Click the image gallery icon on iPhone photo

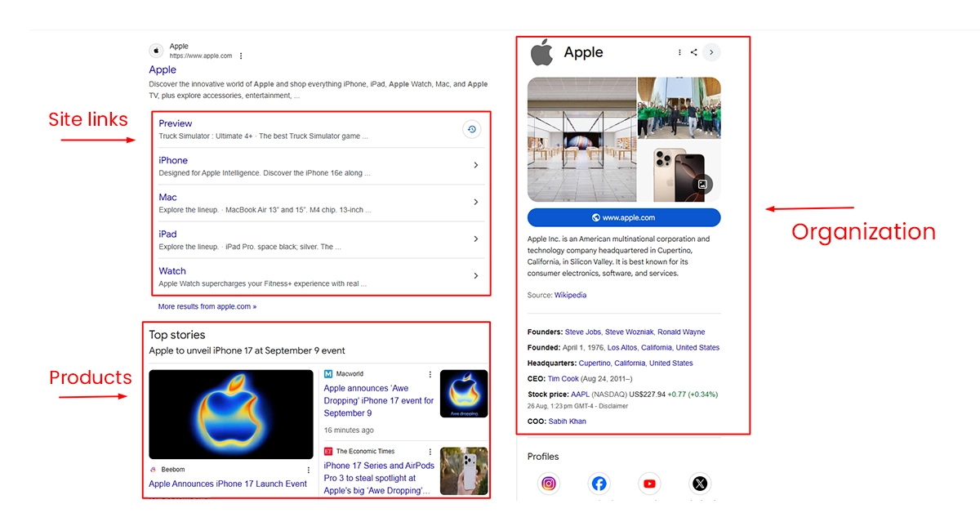[x=702, y=185]
